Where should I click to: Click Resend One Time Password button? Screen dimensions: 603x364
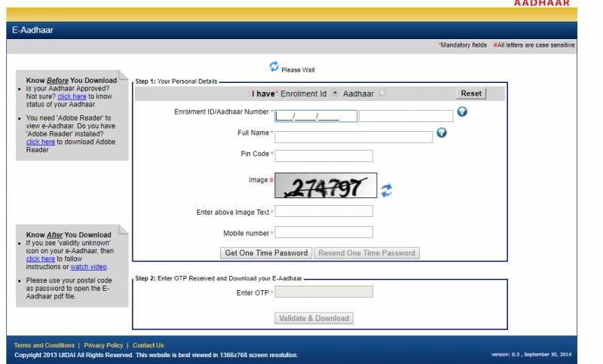366,253
